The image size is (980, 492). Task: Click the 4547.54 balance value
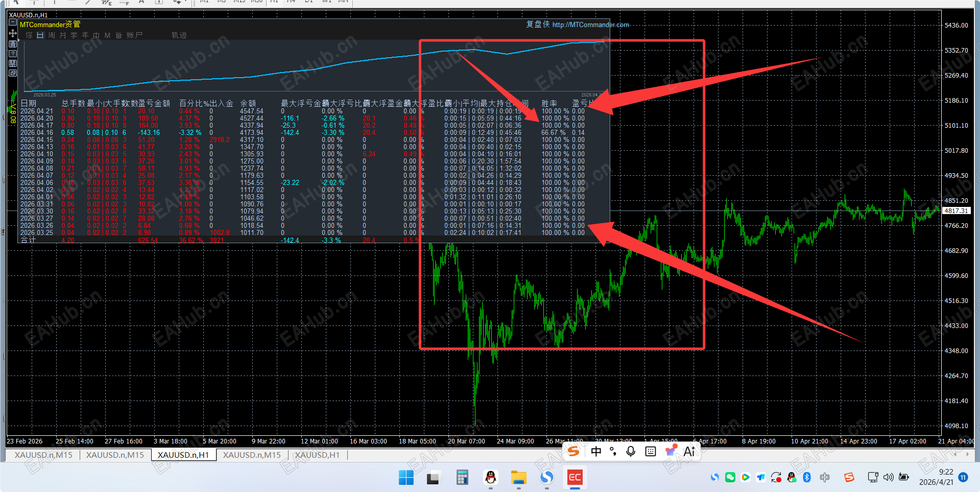(x=252, y=111)
